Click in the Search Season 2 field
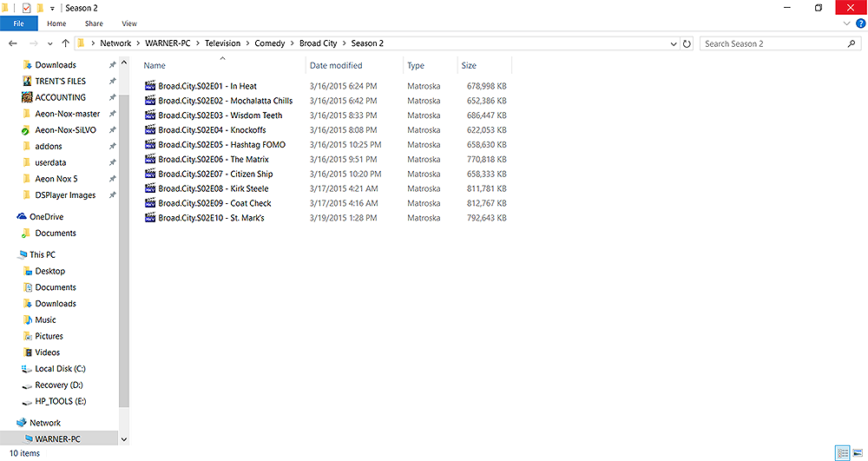868x461 pixels. click(775, 43)
